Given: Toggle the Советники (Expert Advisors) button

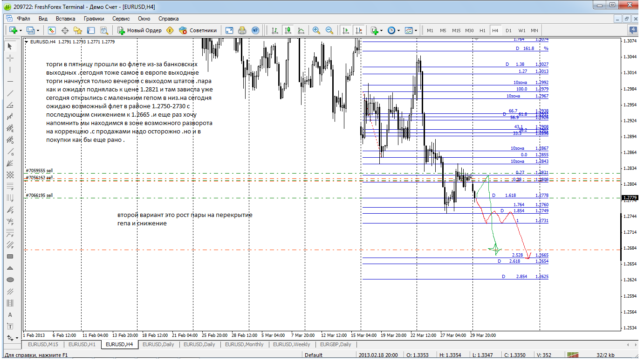Looking at the screenshot, I should pyautogui.click(x=198, y=30).
